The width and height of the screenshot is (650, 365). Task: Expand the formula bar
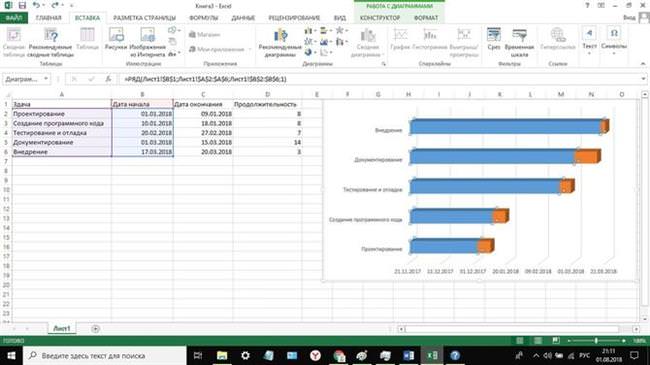click(643, 79)
